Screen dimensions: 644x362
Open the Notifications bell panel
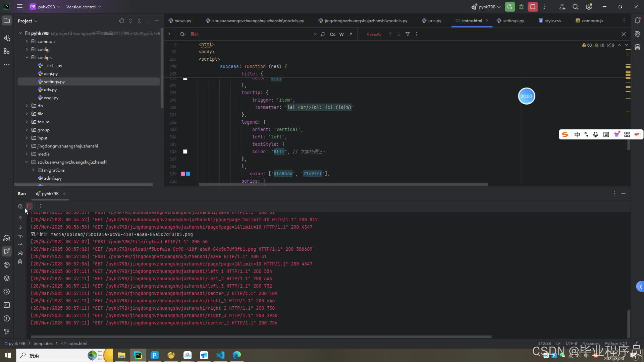pos(637,20)
